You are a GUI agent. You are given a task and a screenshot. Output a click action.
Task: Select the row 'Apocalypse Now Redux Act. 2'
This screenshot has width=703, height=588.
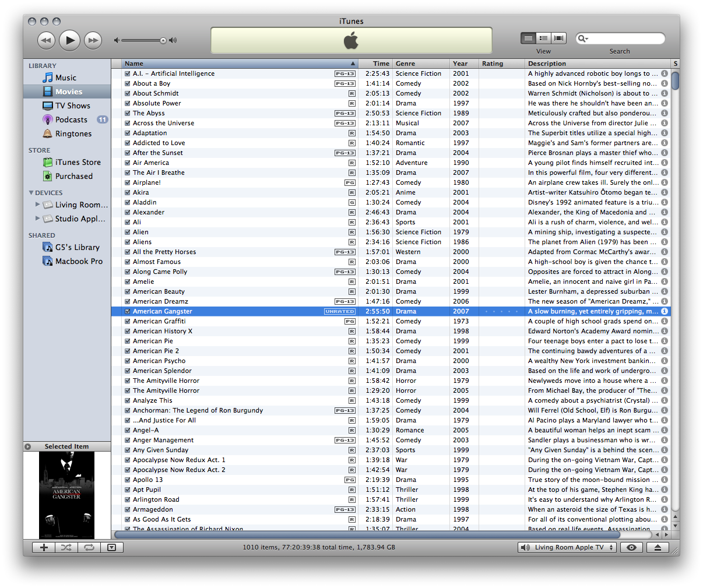pos(391,470)
